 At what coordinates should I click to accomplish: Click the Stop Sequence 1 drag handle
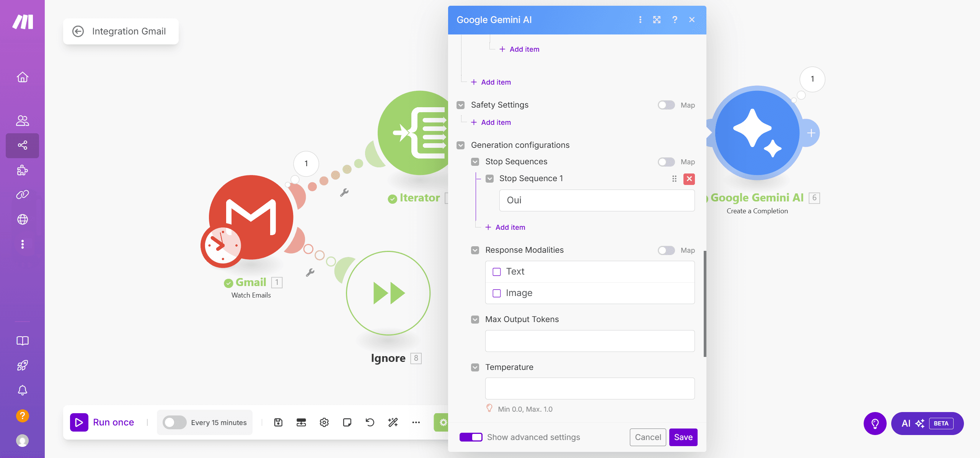coord(674,179)
